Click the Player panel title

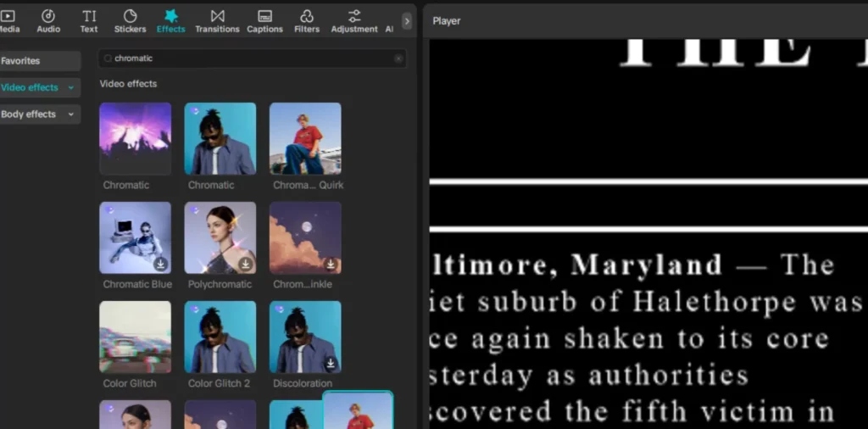(447, 21)
